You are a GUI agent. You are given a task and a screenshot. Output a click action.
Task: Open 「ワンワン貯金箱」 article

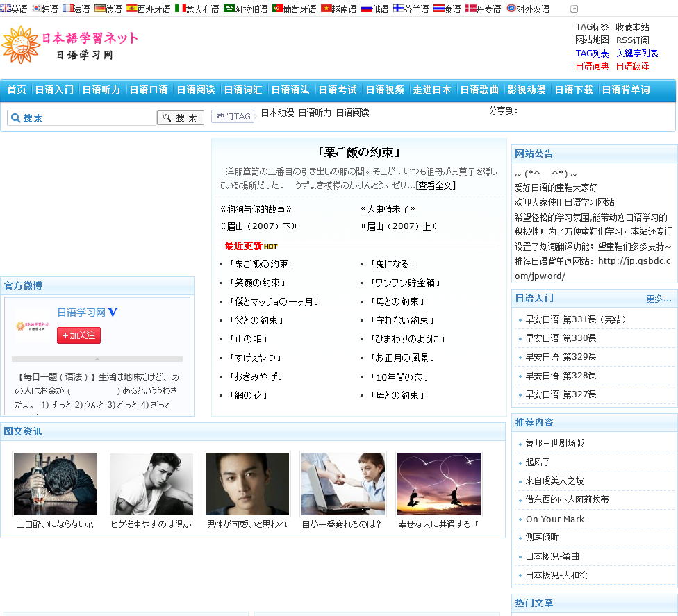click(405, 283)
